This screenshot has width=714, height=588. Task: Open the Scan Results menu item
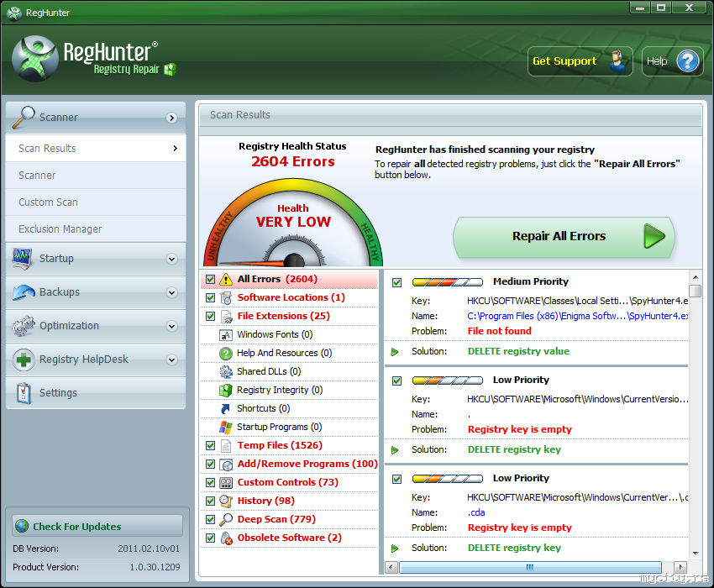coord(96,148)
